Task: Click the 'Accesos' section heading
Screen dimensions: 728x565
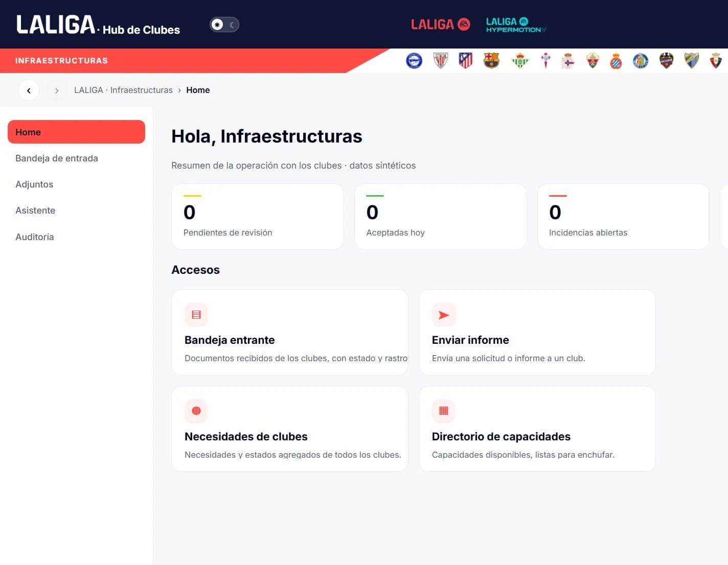Action: pos(195,270)
